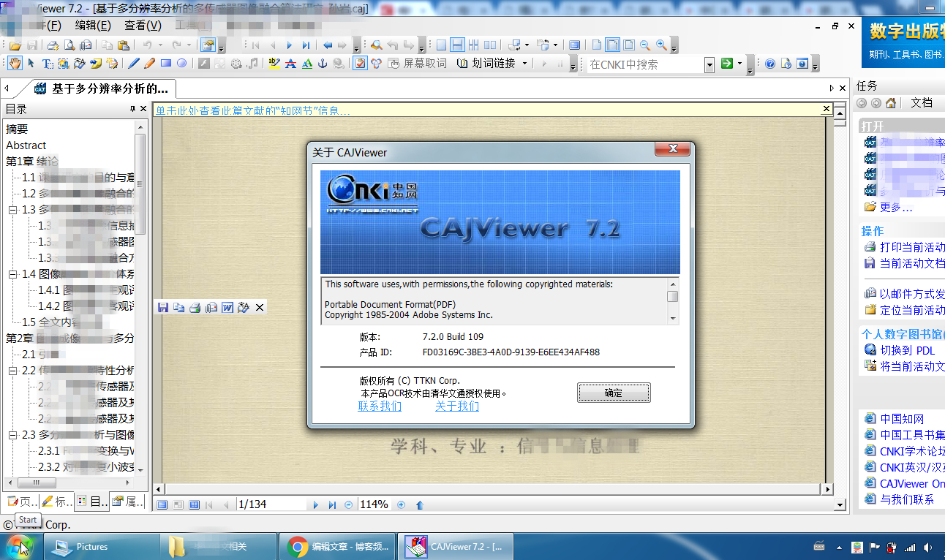Select the Hand tool in the toolbar

(15, 64)
